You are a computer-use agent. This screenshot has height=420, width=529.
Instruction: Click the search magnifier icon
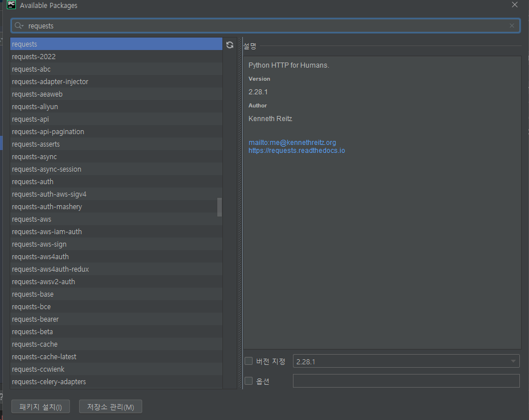(x=19, y=26)
